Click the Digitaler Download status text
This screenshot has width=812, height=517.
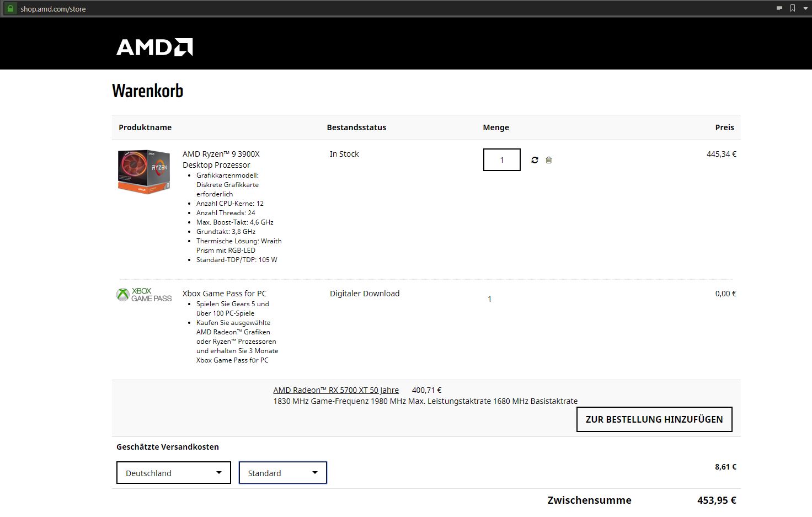365,294
